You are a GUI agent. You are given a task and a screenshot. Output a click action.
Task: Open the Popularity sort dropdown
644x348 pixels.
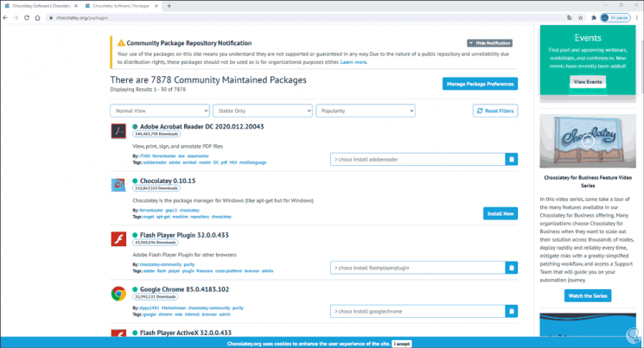(x=365, y=111)
